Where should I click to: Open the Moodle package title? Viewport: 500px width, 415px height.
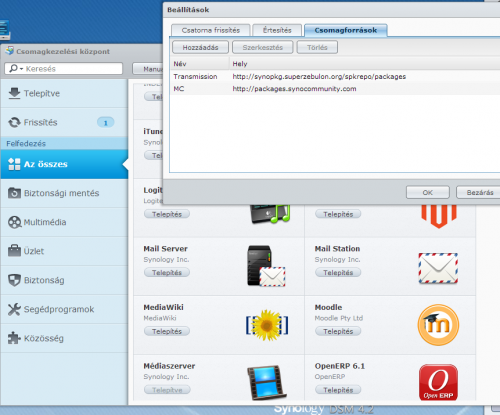[328, 307]
